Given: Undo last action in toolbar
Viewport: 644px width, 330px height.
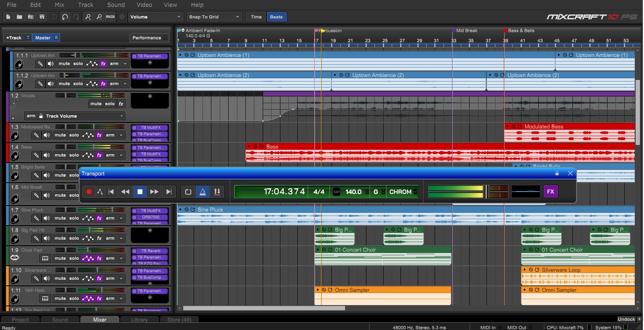Looking at the screenshot, I should (x=65, y=17).
